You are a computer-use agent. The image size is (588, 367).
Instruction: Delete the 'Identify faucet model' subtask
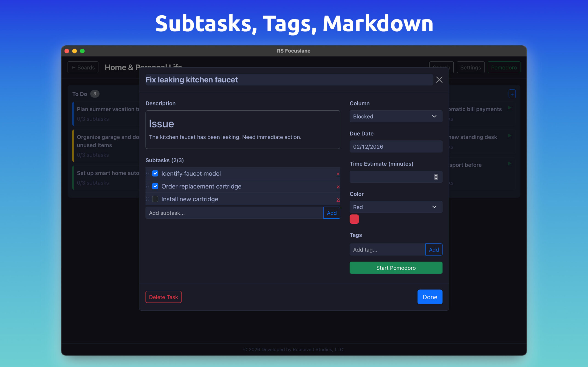tap(338, 174)
